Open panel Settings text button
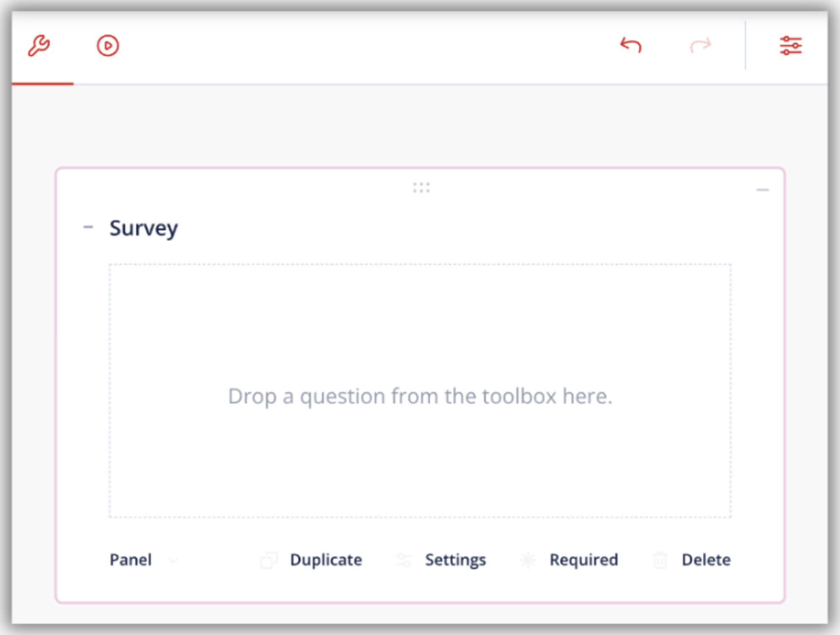Image resolution: width=840 pixels, height=635 pixels. point(455,560)
